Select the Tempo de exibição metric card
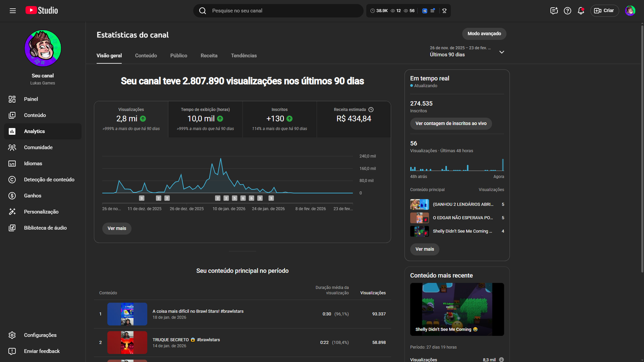Viewport: 644px width, 362px height. coord(205,119)
